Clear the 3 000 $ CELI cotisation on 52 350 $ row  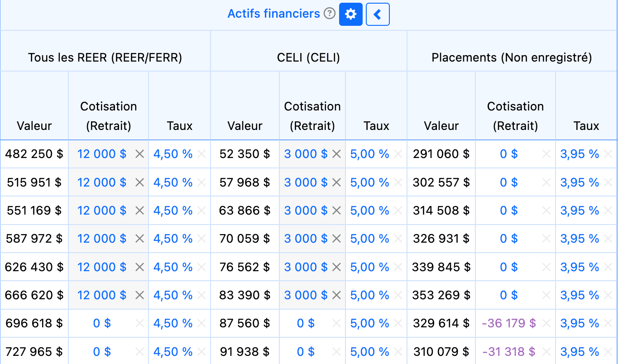[336, 154]
